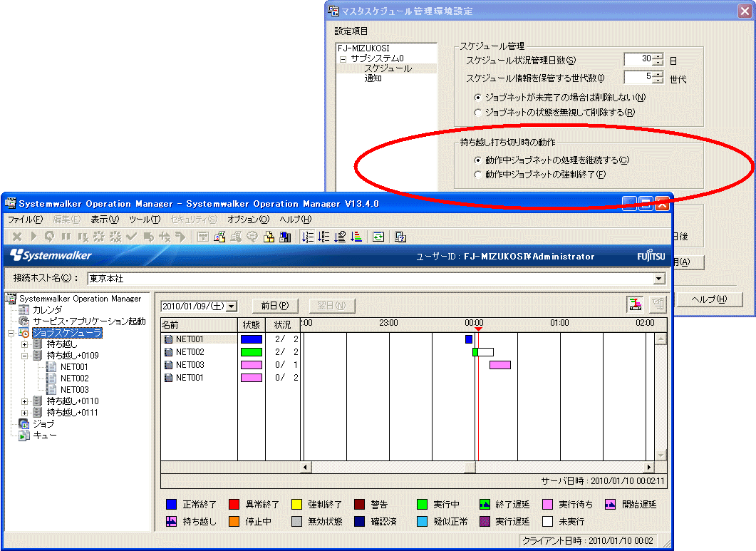756x551 pixels.
Task: Click the horizontal scrollbar under the timeline
Action: click(477, 467)
